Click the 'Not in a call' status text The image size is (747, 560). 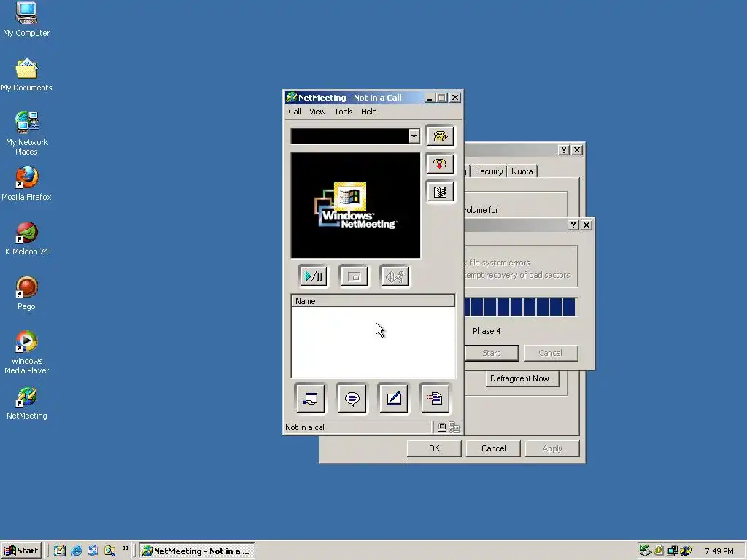point(306,427)
